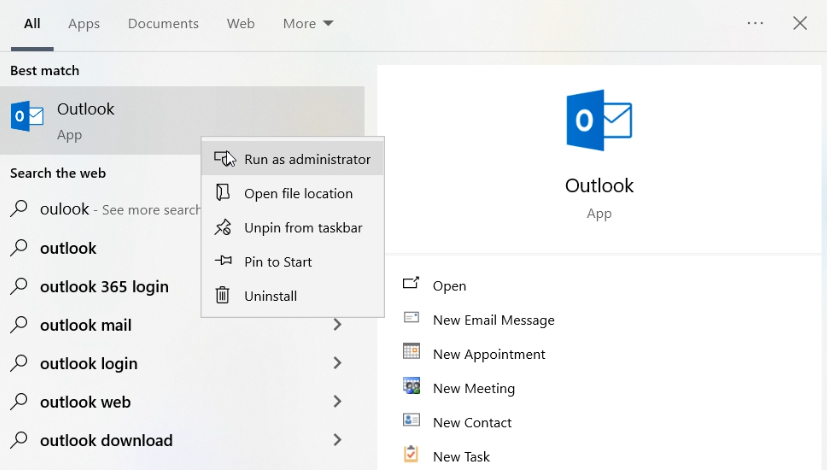
Task: Click the Run as administrator shield icon
Action: pyautogui.click(x=224, y=158)
